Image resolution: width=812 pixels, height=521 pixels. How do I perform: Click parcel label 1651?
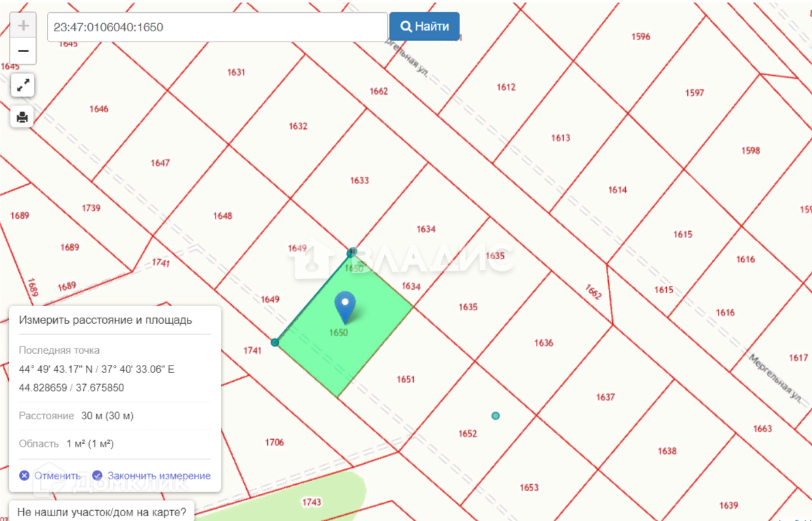click(x=406, y=380)
